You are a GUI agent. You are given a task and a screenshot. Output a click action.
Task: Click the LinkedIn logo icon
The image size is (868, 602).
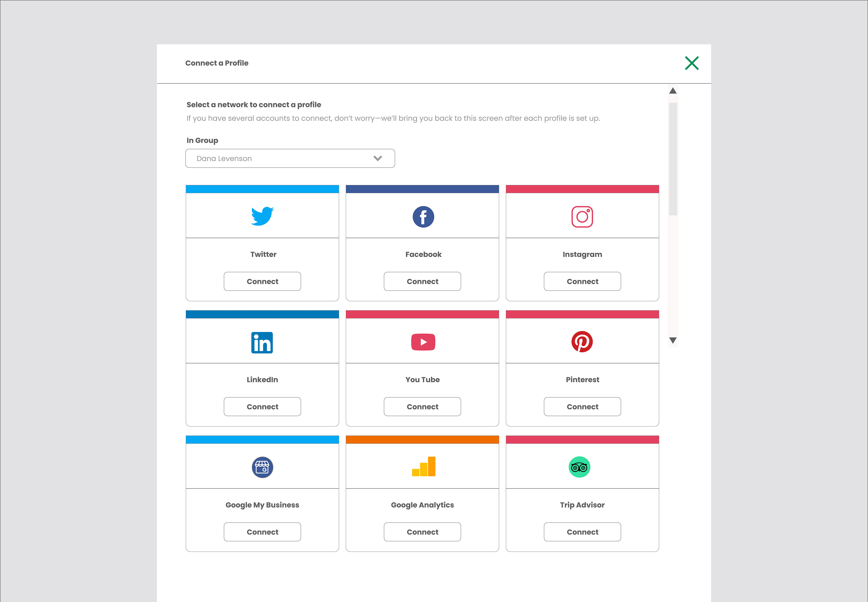tap(262, 342)
